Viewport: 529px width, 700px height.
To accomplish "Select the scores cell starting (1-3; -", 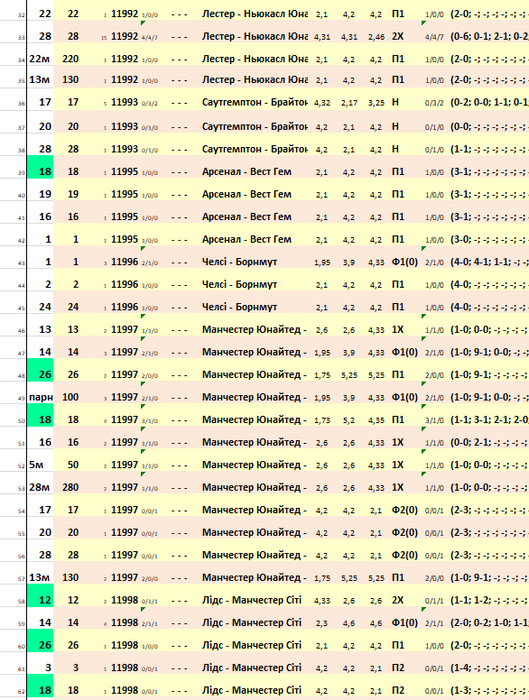I will [489, 690].
